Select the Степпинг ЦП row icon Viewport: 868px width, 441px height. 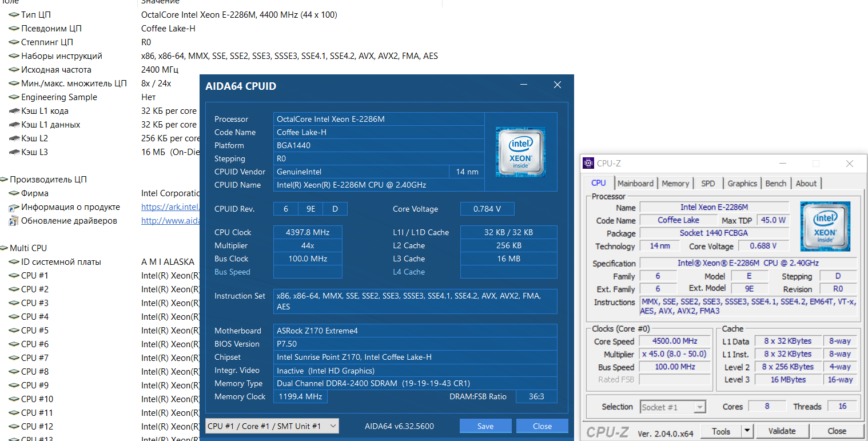(x=14, y=42)
